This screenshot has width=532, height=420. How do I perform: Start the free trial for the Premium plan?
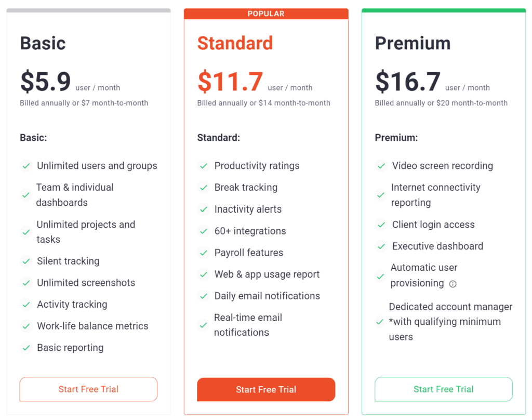(443, 389)
